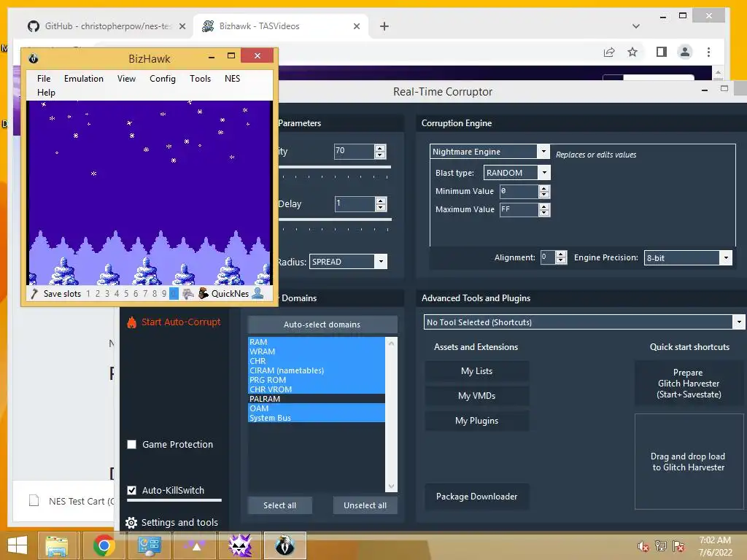Click the Auto-select domains button

pyautogui.click(x=322, y=324)
